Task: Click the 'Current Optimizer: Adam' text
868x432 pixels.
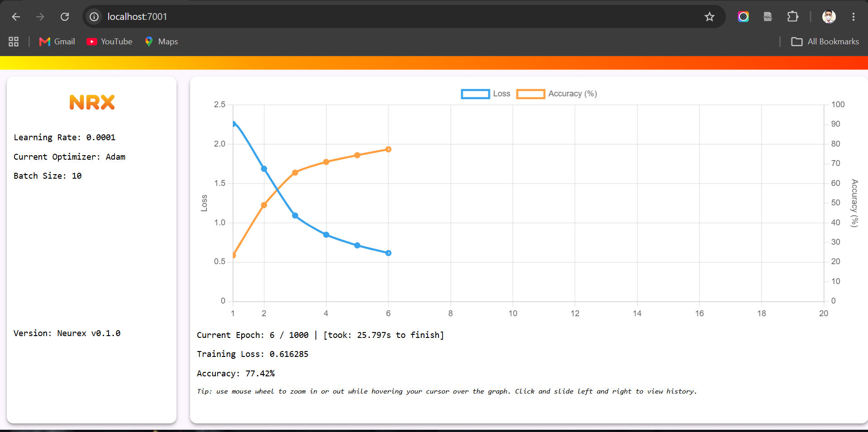Action: pos(70,157)
